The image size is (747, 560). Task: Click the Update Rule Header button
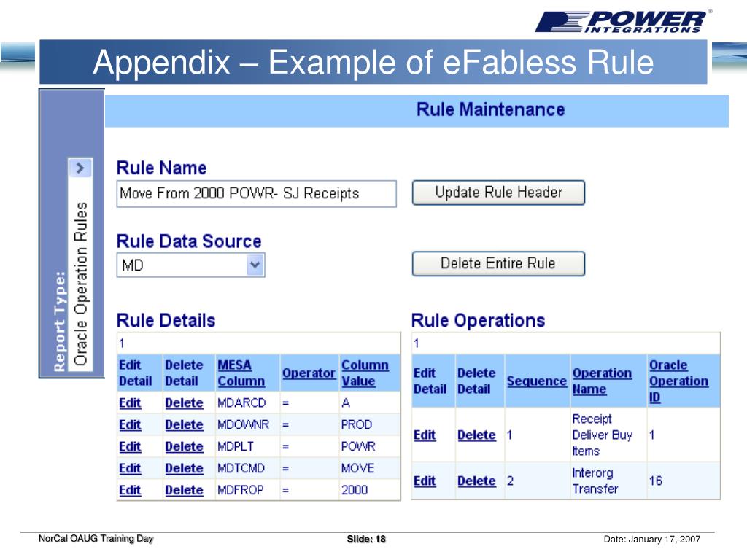(x=498, y=192)
